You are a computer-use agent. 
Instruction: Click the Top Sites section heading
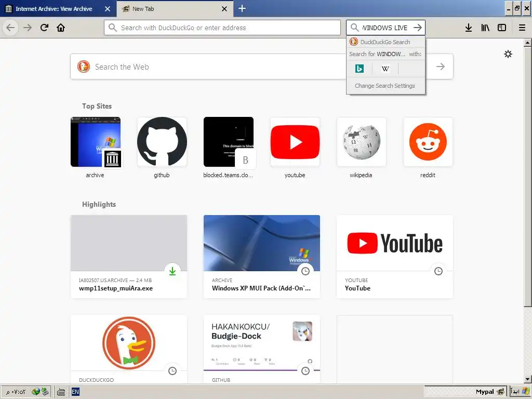click(97, 106)
